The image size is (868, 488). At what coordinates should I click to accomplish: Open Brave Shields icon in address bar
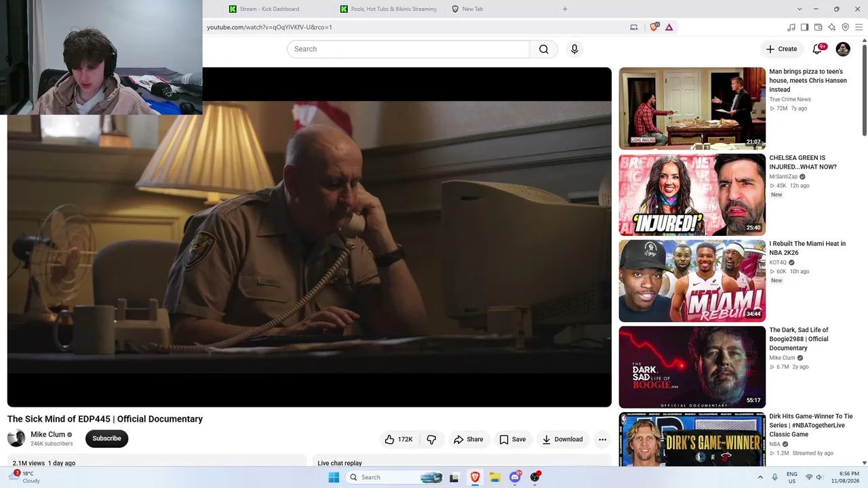(x=654, y=27)
